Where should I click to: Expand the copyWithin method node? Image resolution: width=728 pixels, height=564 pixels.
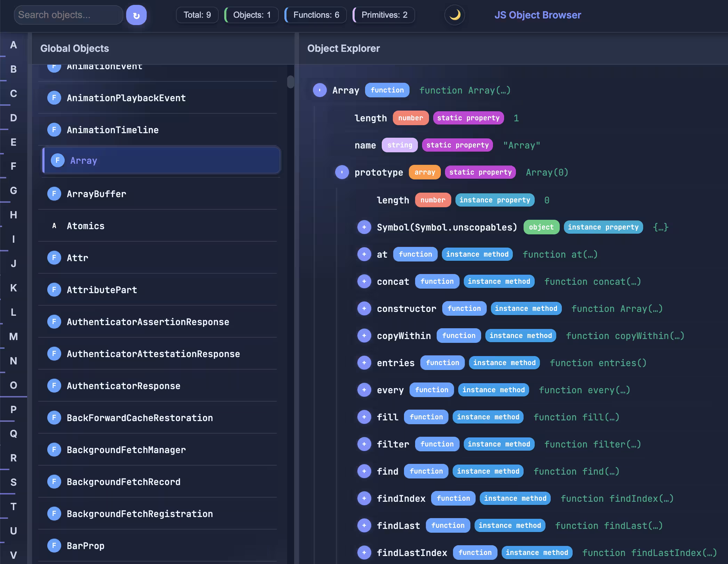(364, 336)
